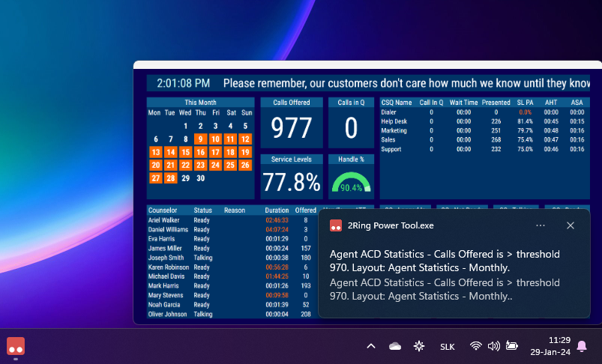Click the 2Ring app icon in notification header
The width and height of the screenshot is (602, 364).
click(x=336, y=225)
